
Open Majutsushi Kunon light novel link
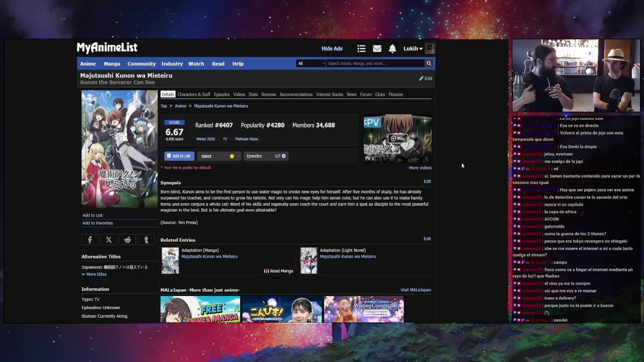coord(348,256)
